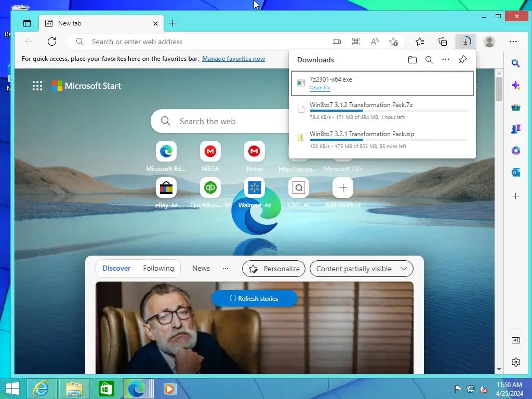The width and height of the screenshot is (532, 399).
Task: Click the Search the web box
Action: coord(220,121)
